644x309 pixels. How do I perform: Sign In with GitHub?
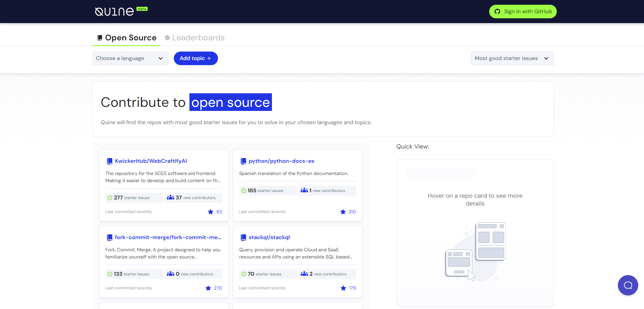point(523,12)
